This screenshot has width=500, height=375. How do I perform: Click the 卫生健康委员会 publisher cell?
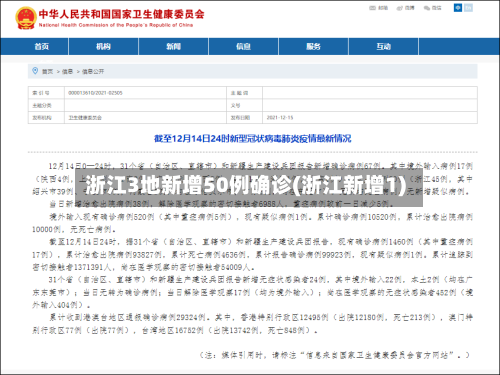(145, 118)
